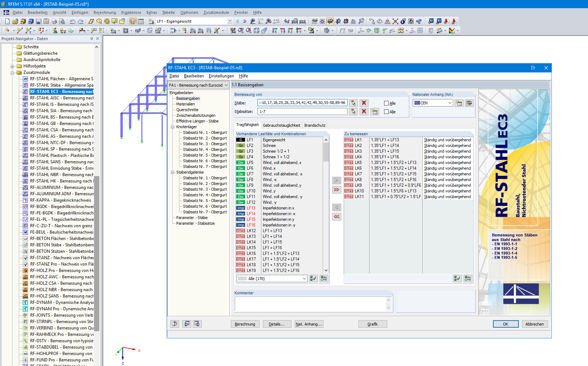Open national annex library icon

(x=469, y=103)
